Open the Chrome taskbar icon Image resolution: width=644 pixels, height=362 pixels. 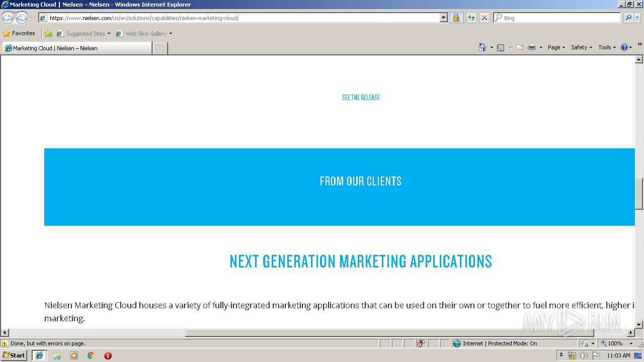[x=91, y=355]
